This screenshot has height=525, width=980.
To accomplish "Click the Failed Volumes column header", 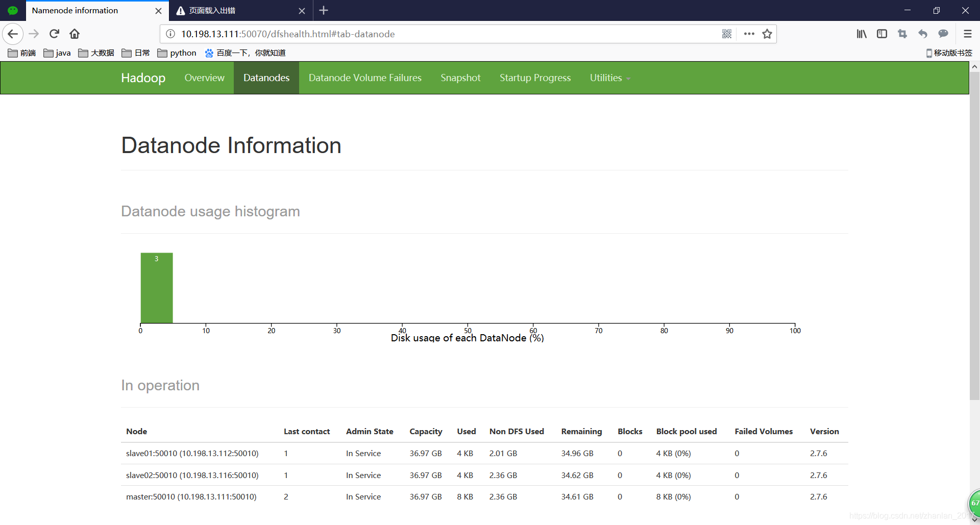I will 764,432.
